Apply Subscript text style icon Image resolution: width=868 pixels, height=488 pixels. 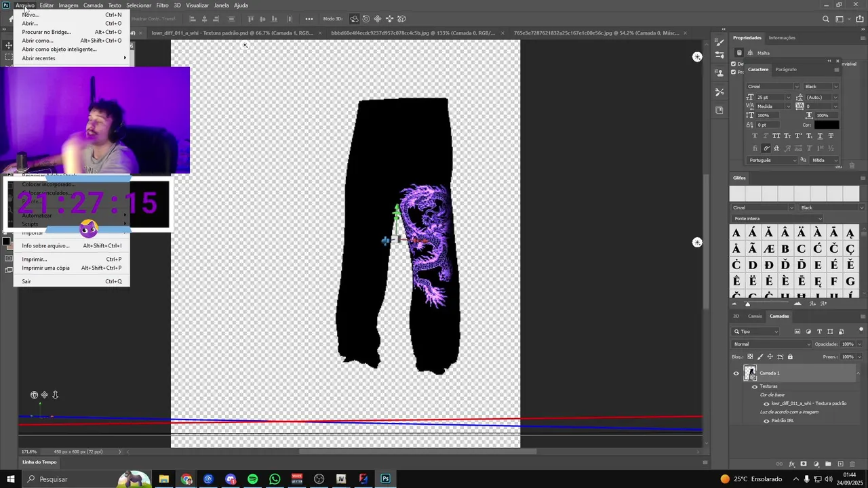click(809, 136)
